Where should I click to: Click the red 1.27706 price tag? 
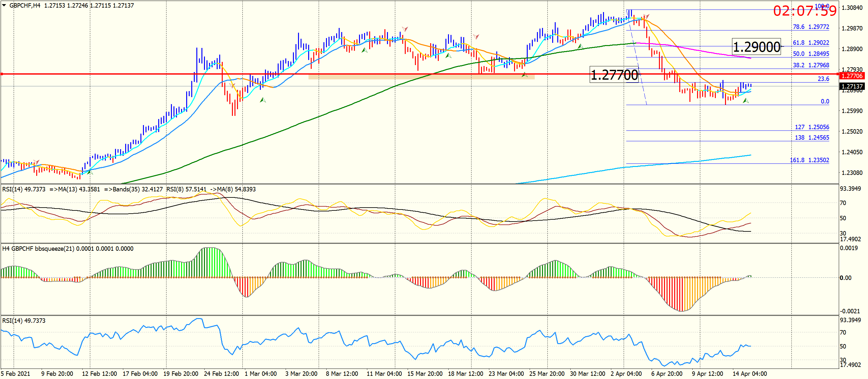852,76
